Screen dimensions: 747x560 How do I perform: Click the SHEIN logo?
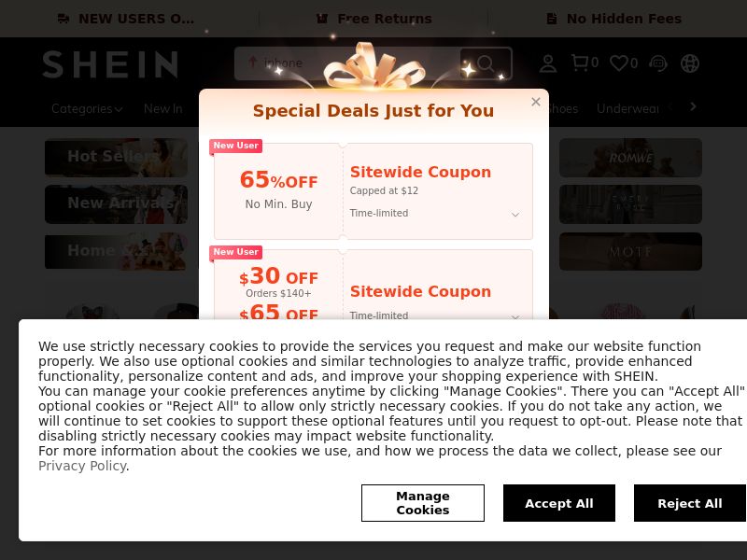tap(109, 64)
